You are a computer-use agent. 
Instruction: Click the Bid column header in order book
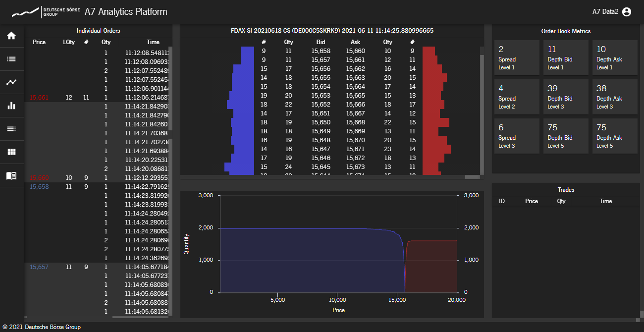321,42
